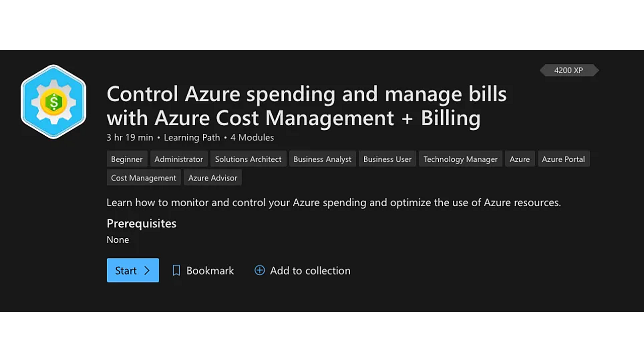The image size is (644, 362).
Task: Select the Azure tag
Action: (x=520, y=159)
